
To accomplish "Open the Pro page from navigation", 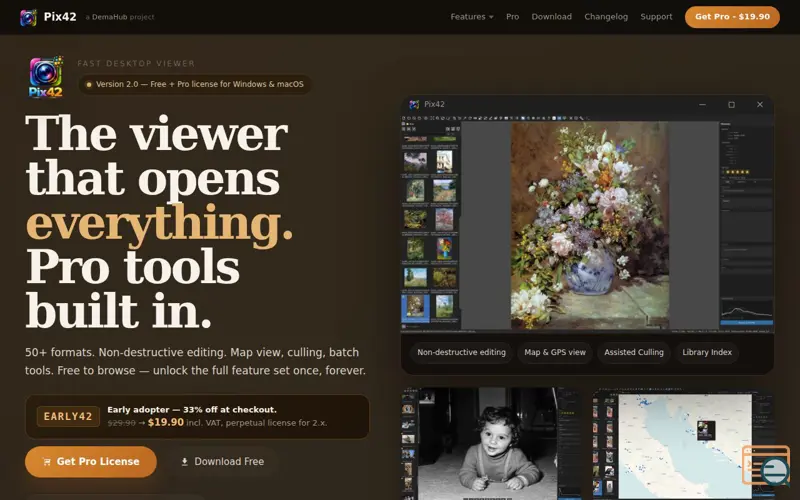I will pyautogui.click(x=512, y=17).
